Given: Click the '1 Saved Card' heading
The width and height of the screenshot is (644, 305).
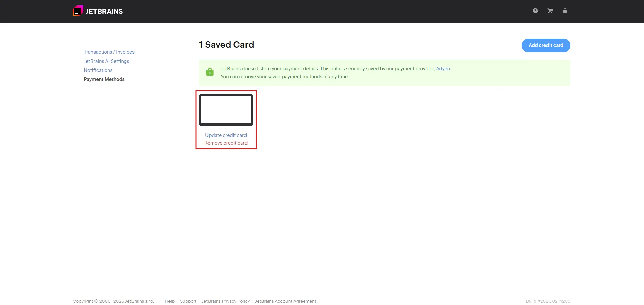Looking at the screenshot, I should point(226,45).
